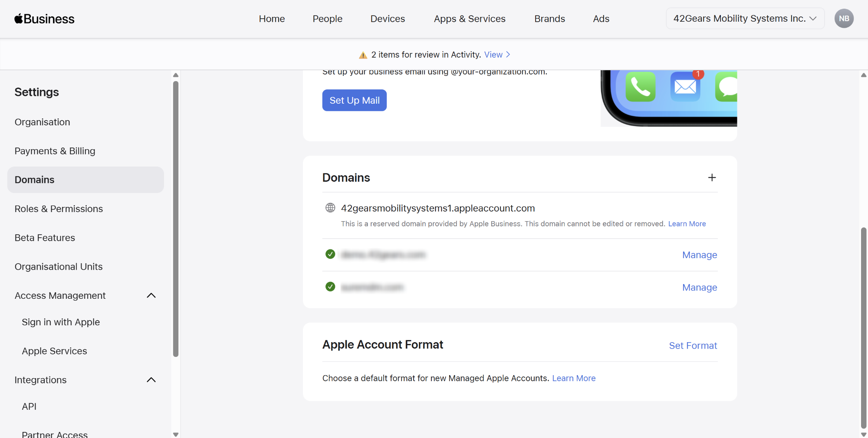This screenshot has height=438, width=868.
Task: Open the People tab
Action: click(327, 19)
